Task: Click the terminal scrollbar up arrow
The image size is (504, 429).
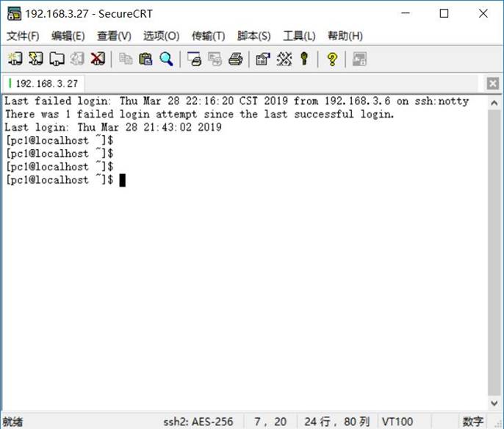Action: tap(494, 103)
